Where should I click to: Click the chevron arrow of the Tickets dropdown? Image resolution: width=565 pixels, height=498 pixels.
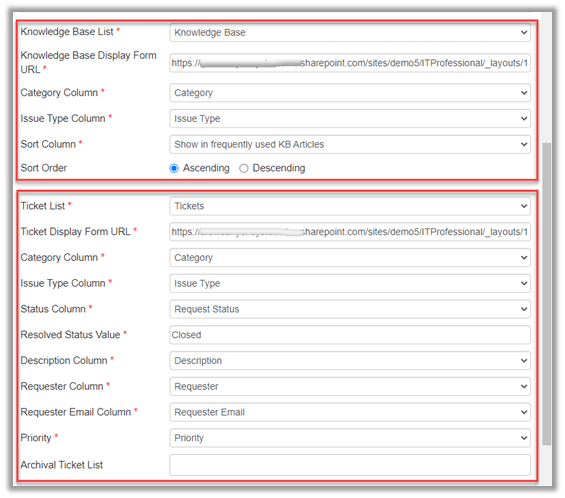pyautogui.click(x=524, y=206)
